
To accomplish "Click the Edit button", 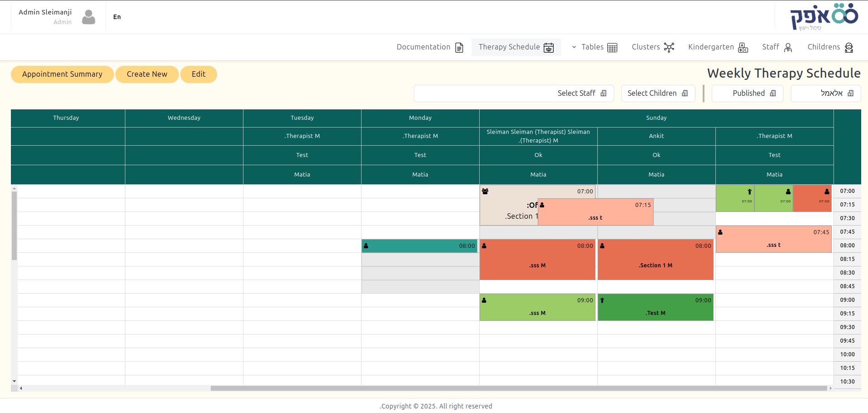I will pos(198,74).
